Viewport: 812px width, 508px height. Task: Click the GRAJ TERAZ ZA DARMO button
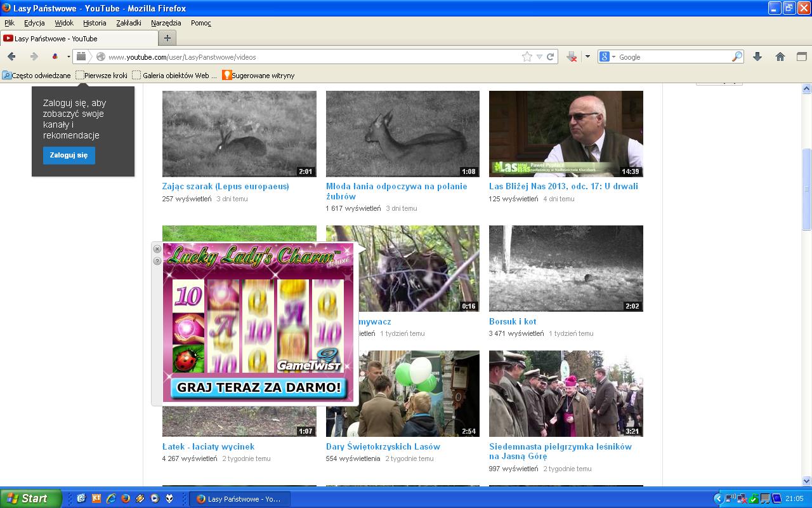[x=259, y=387]
